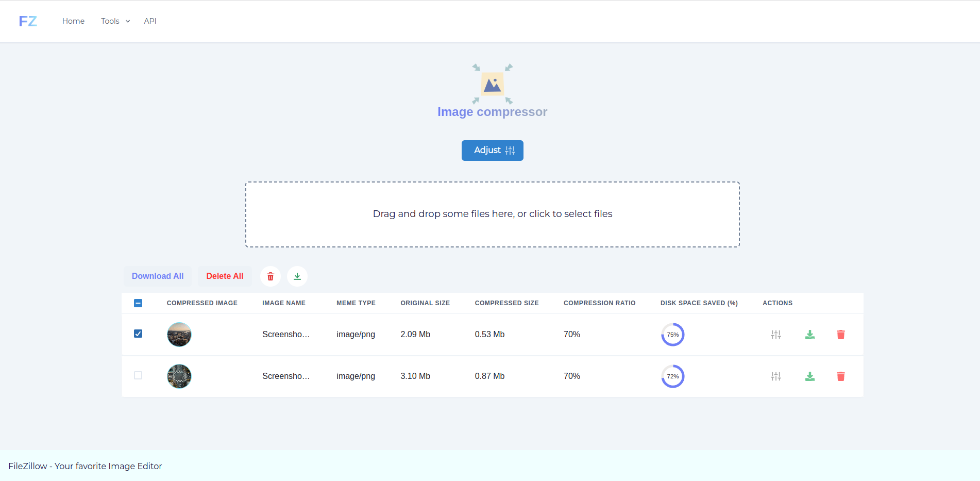Adjust settings icon for the 2.09 Mb image

pos(776,335)
